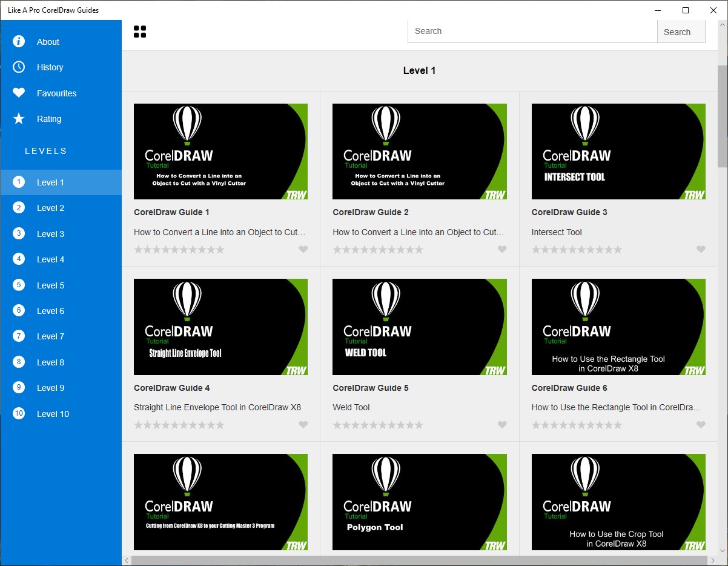Open CorelDraw Guide 2 thumbnail
Screen dimensions: 728x566
point(420,151)
